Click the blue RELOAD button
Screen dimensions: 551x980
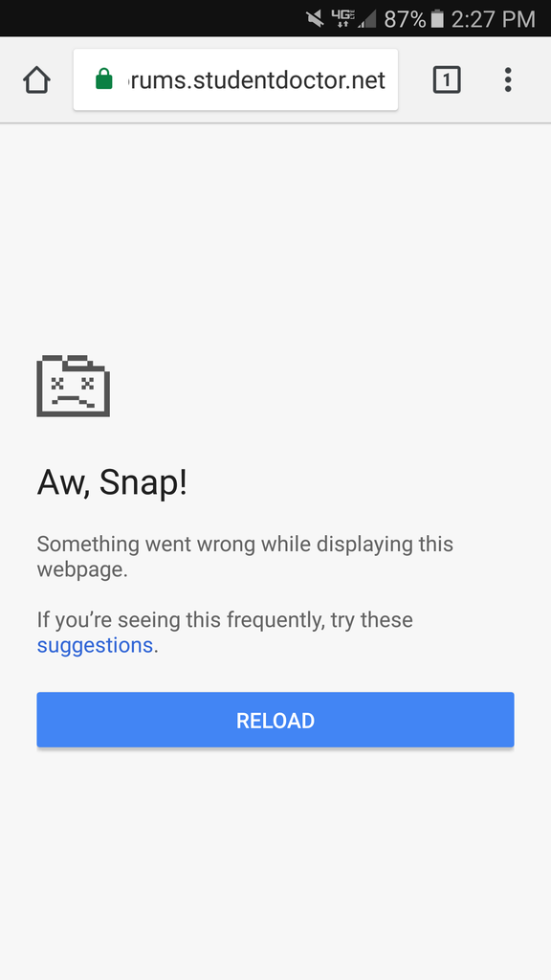[275, 720]
